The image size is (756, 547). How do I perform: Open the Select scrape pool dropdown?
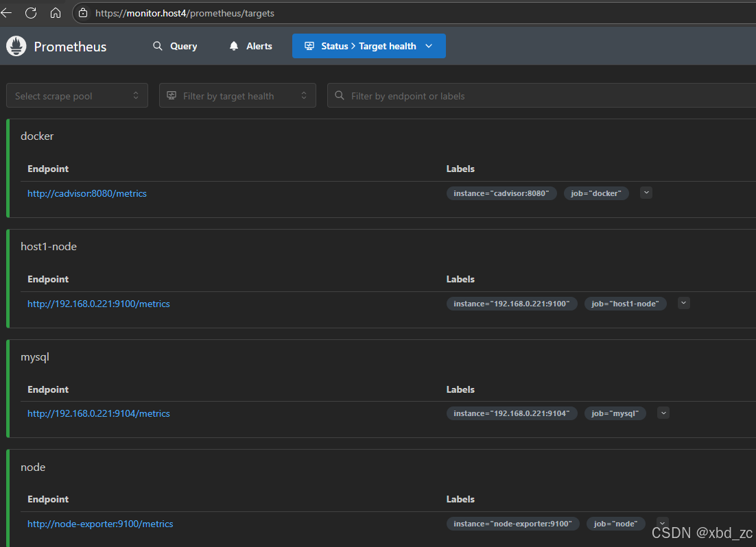click(77, 95)
